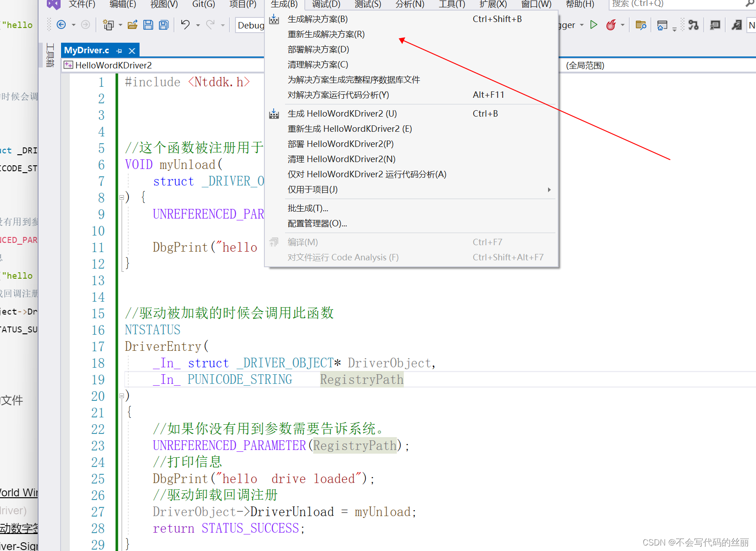Click the New Project icon
The height and width of the screenshot is (551, 756).
pos(108,25)
